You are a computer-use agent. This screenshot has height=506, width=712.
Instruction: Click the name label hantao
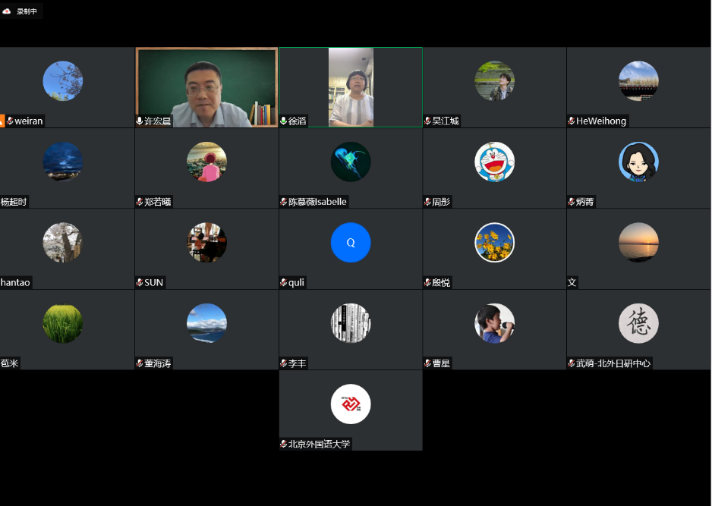16,283
